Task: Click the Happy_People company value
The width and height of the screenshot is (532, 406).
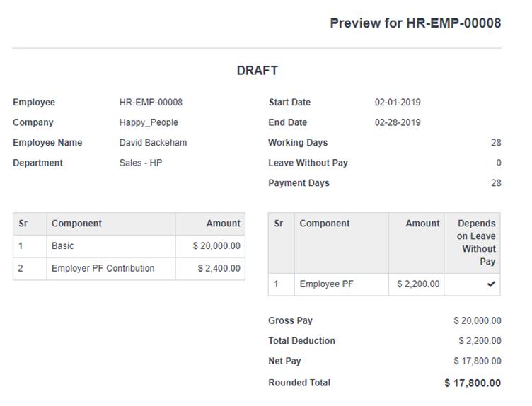Action: click(149, 122)
